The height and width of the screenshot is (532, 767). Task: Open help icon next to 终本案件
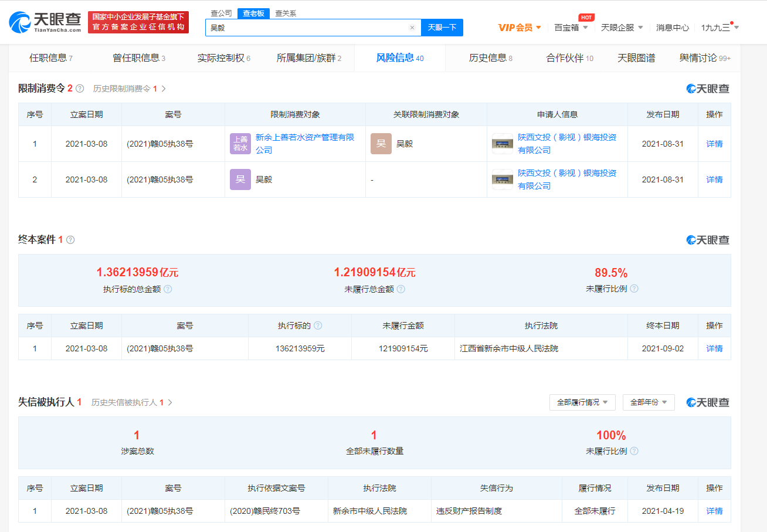(x=70, y=240)
